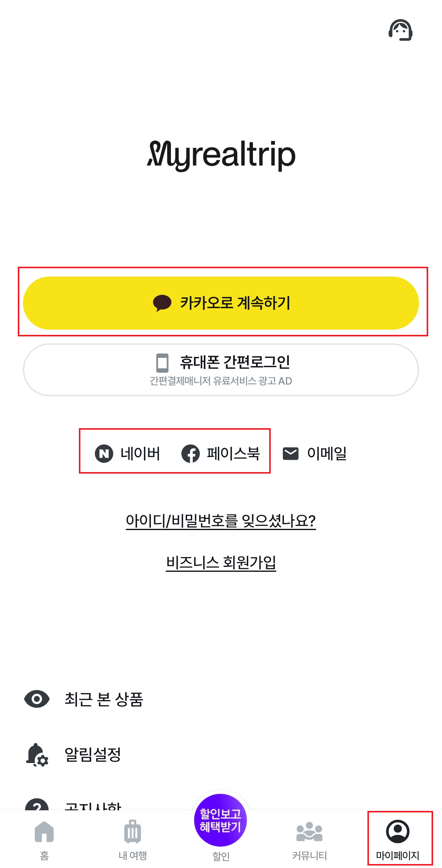Tap the Facebook logo icon

click(190, 454)
